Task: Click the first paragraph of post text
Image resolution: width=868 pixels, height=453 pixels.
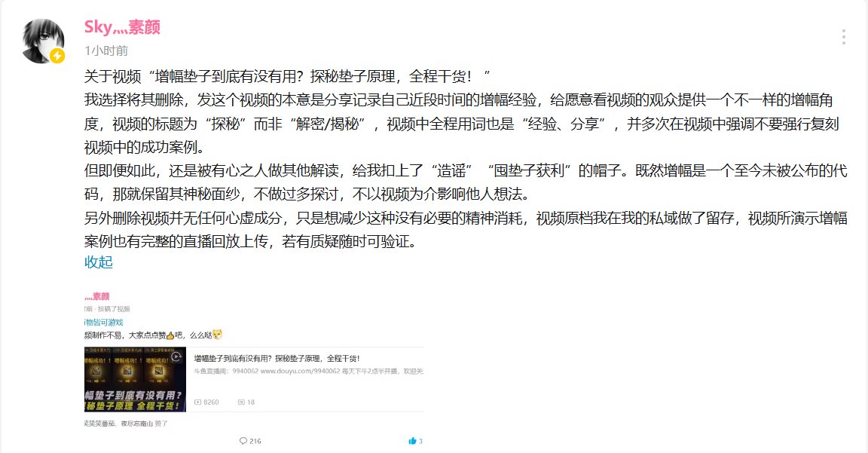Action: [287, 76]
